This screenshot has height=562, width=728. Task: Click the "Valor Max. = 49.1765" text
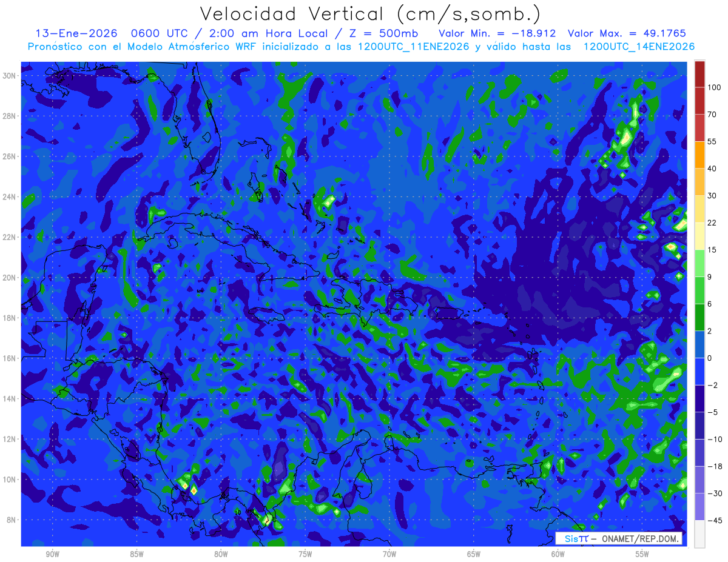coord(627,34)
